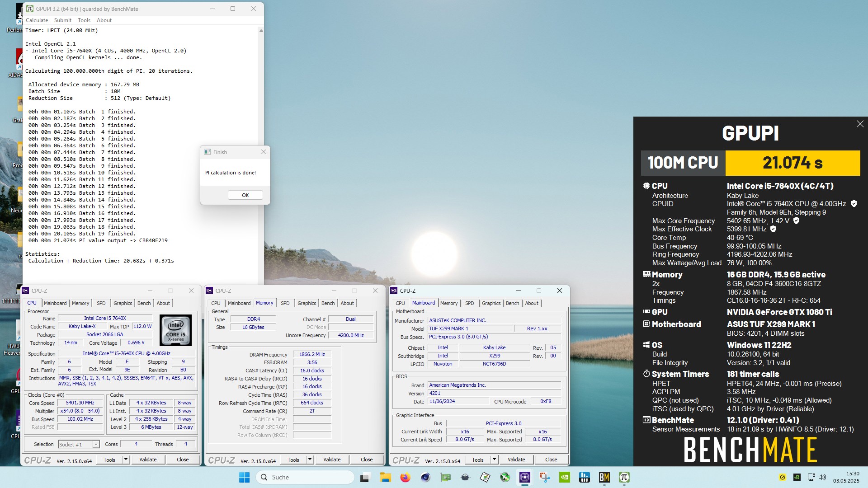Image resolution: width=868 pixels, height=488 pixels.
Task: Expand Tools arrow in CPU-Z Memory window
Action: coord(310,460)
